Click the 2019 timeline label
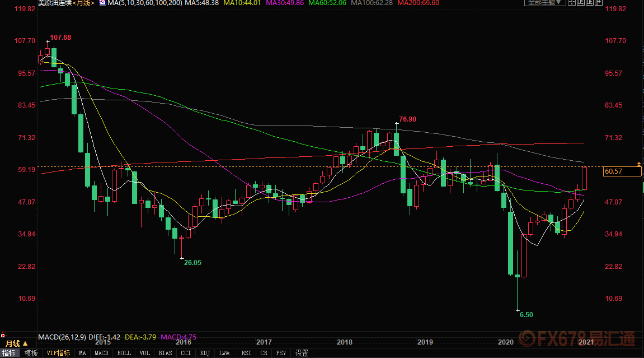 (x=425, y=342)
